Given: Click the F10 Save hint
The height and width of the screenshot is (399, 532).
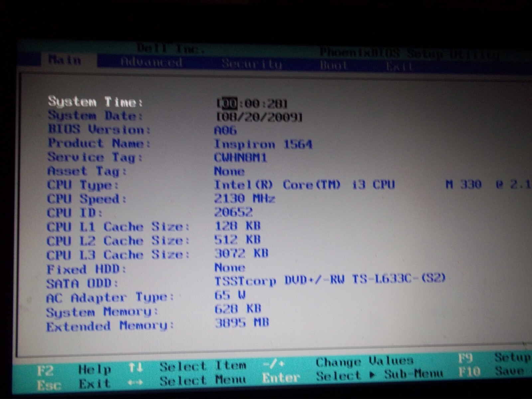Looking at the screenshot, I should (x=492, y=371).
